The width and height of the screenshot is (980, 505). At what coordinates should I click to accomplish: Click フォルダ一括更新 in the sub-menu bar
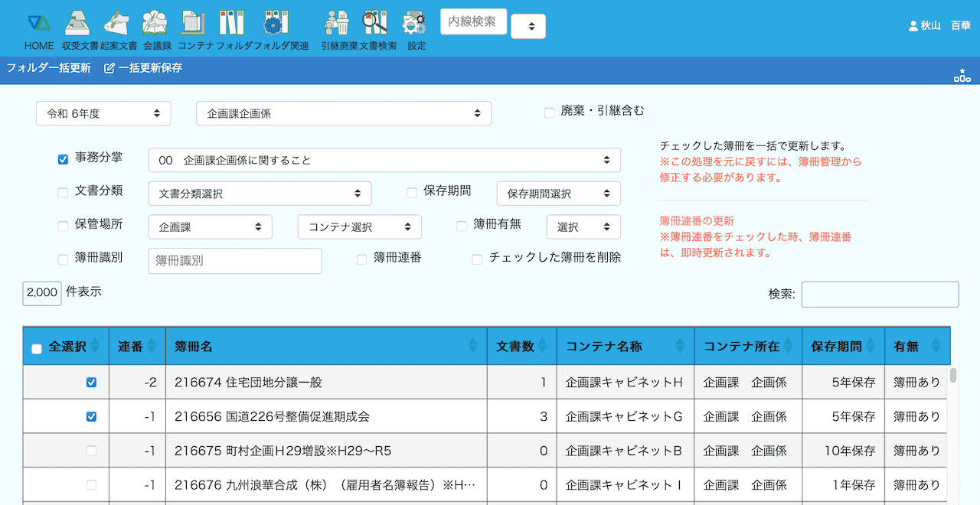[48, 68]
